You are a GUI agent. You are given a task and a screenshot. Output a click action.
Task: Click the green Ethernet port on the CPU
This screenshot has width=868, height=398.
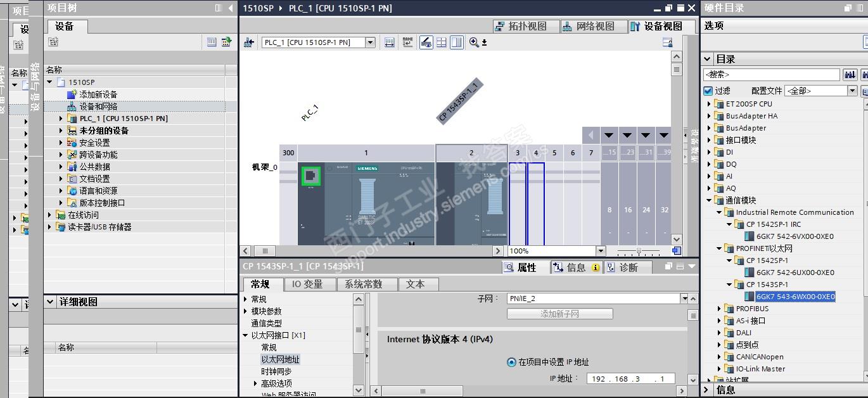click(310, 176)
